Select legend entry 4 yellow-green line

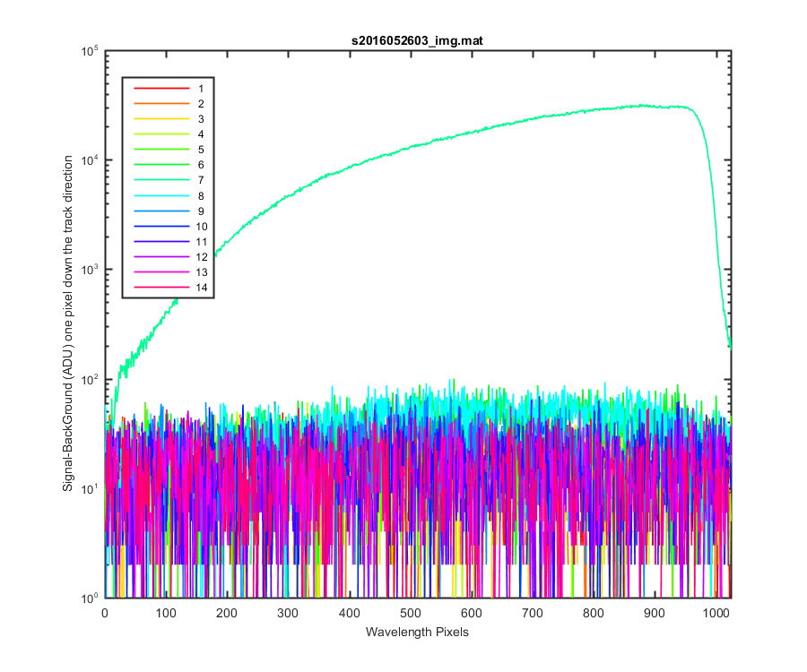[x=161, y=134]
